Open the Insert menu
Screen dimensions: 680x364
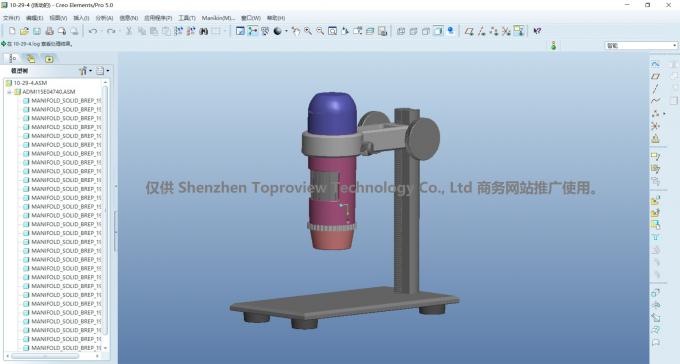[x=81, y=18]
